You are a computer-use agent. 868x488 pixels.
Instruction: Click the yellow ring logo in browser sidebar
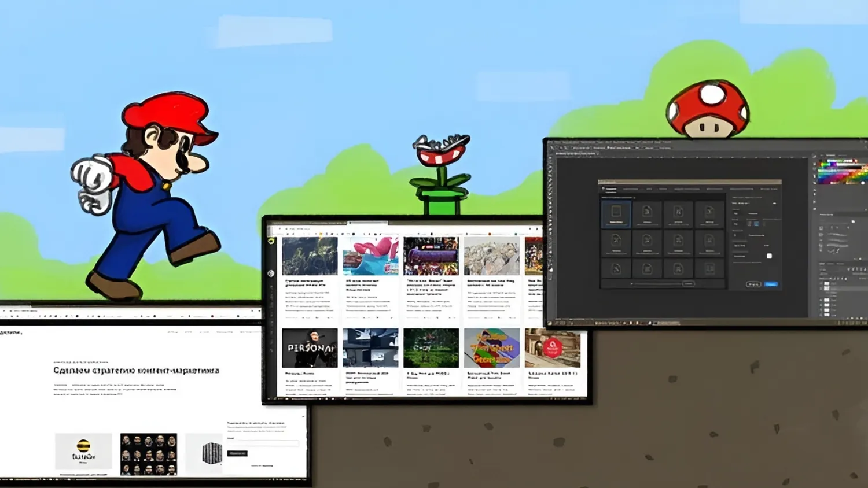271,241
